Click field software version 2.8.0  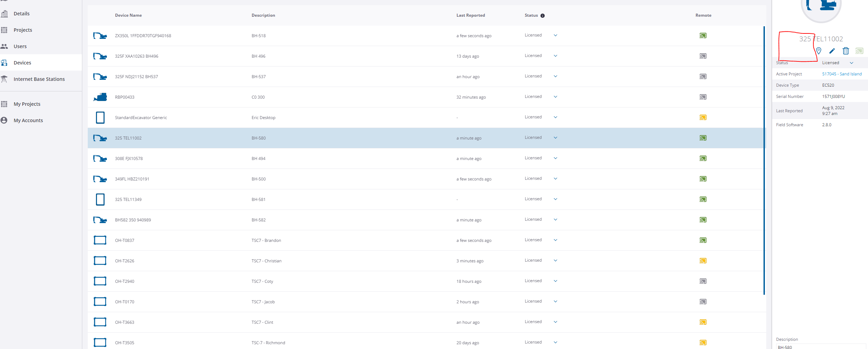coord(827,125)
